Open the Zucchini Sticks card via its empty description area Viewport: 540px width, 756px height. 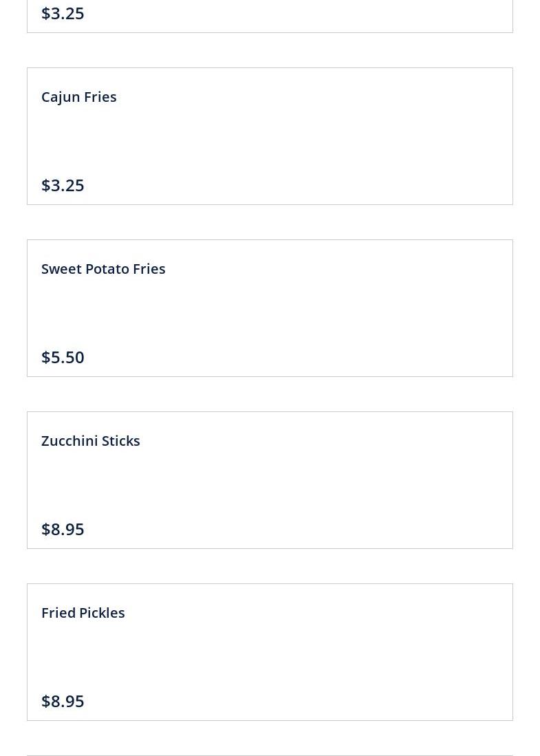270,485
